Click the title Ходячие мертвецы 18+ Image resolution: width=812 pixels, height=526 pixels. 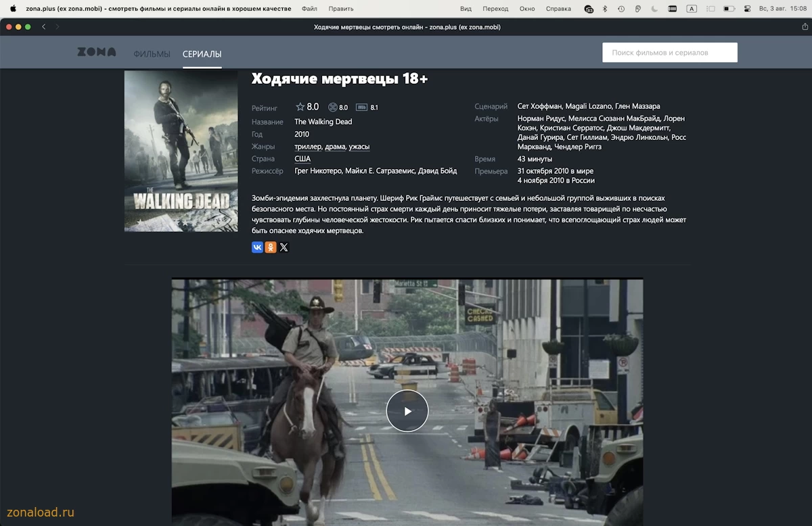click(x=340, y=79)
